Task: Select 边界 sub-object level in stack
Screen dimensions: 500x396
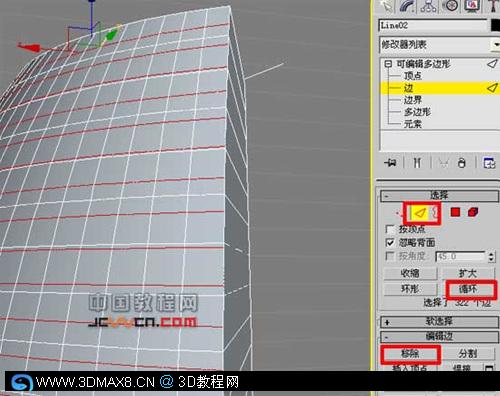Action: click(x=413, y=100)
